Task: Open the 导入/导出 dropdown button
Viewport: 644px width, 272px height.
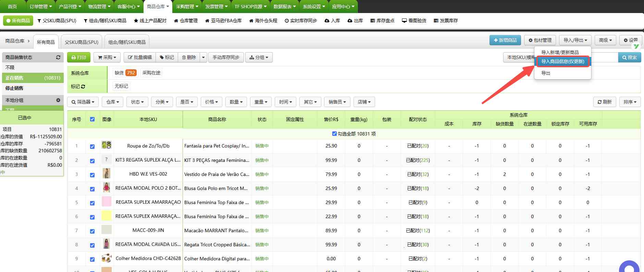Action: tap(575, 40)
